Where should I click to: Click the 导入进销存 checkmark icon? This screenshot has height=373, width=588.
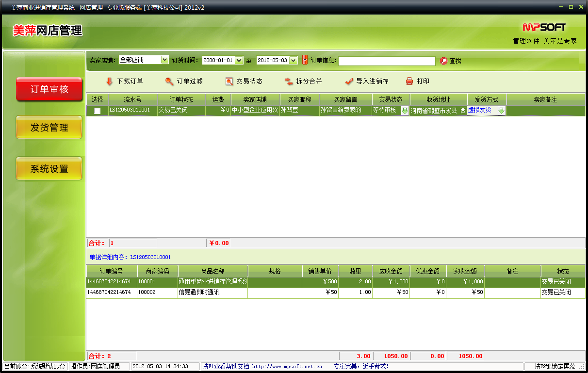tap(348, 81)
